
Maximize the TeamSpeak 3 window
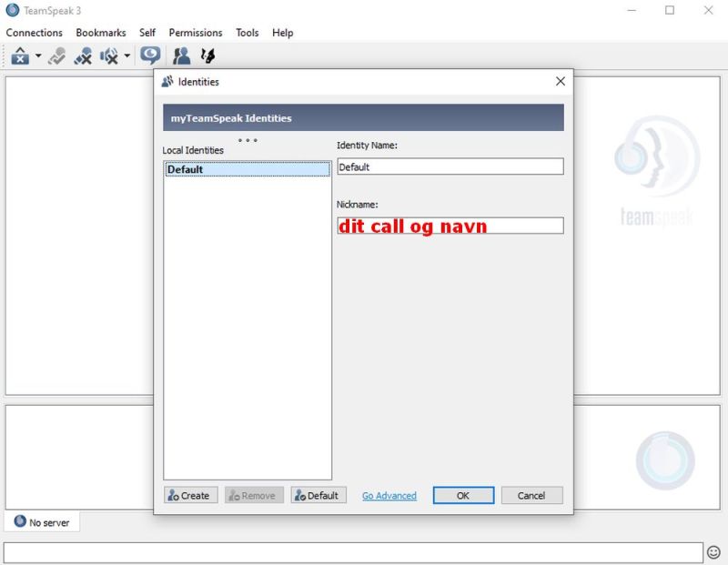click(670, 10)
